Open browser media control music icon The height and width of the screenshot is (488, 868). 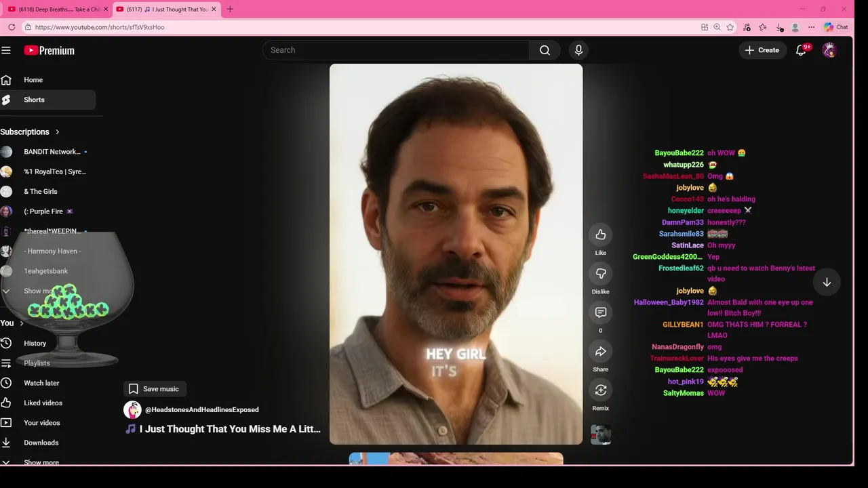point(747,27)
